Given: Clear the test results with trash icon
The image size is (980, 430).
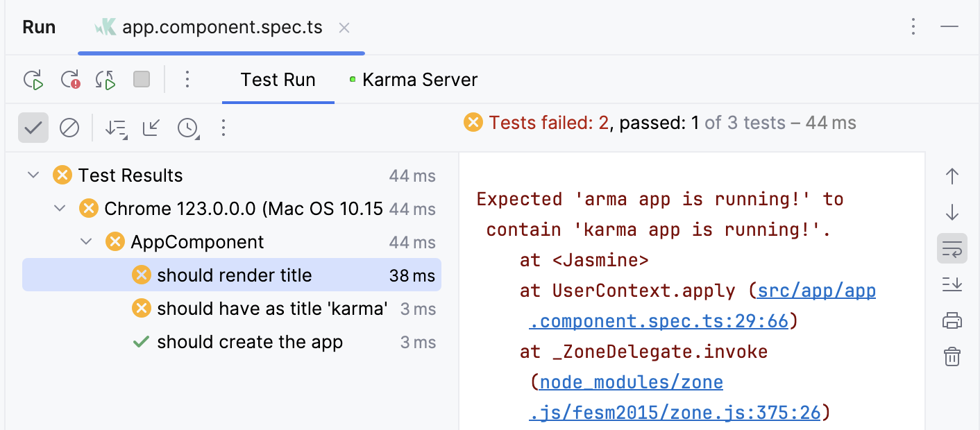Looking at the screenshot, I should pos(952,356).
